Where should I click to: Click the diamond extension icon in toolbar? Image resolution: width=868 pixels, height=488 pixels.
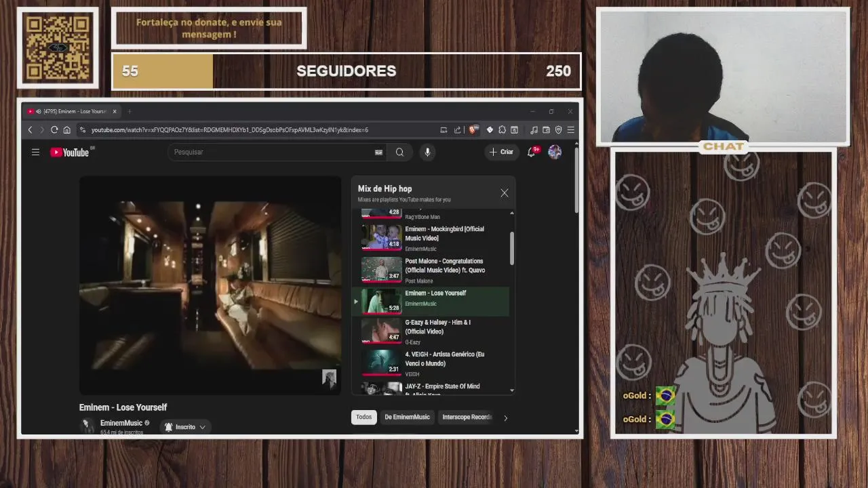tap(490, 130)
